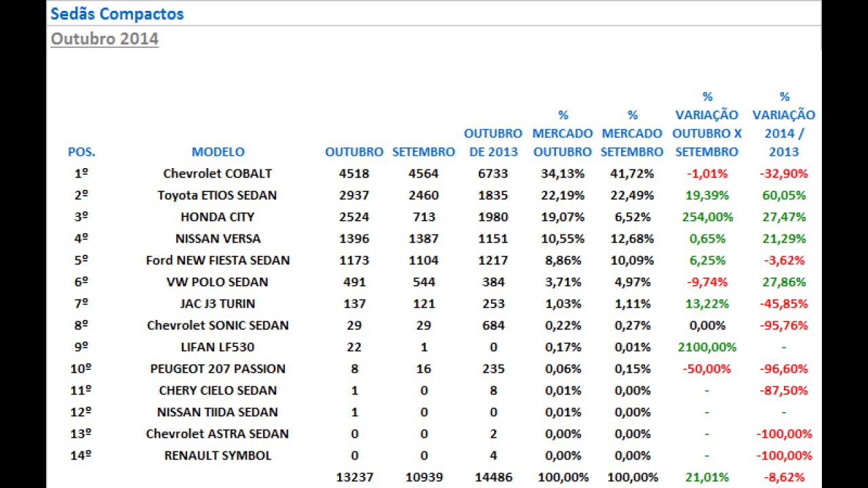Select the 'CHERY CIELO SEDAN' model cell

[218, 390]
